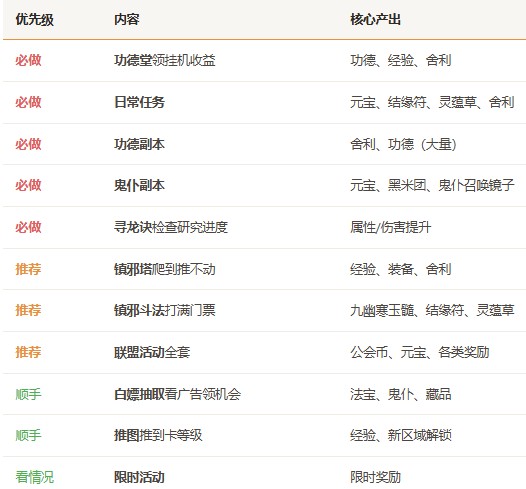The image size is (526, 489).
Task: Select 元宝、黑米团、鬼仆召唤镜子 output cell
Action: click(432, 185)
